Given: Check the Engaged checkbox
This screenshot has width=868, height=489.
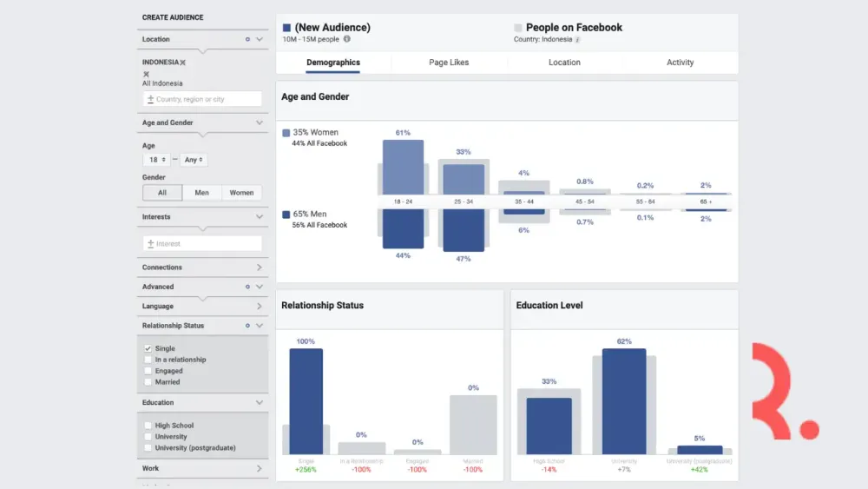Looking at the screenshot, I should pyautogui.click(x=148, y=371).
